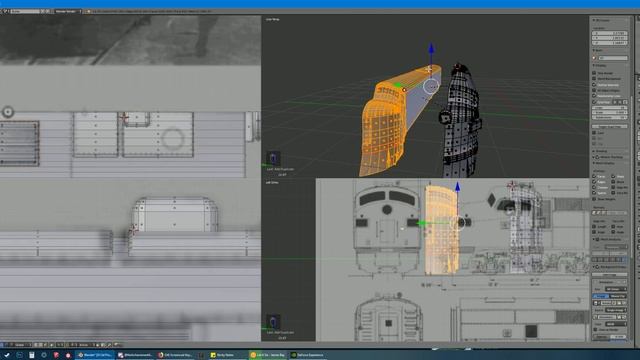Toggle the Relationship Lines checkbox

click(595, 96)
